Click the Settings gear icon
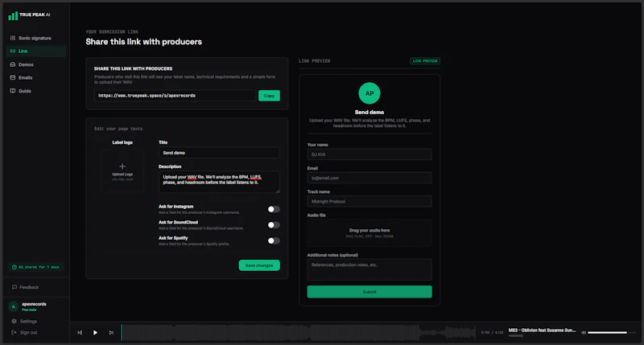 pos(14,321)
